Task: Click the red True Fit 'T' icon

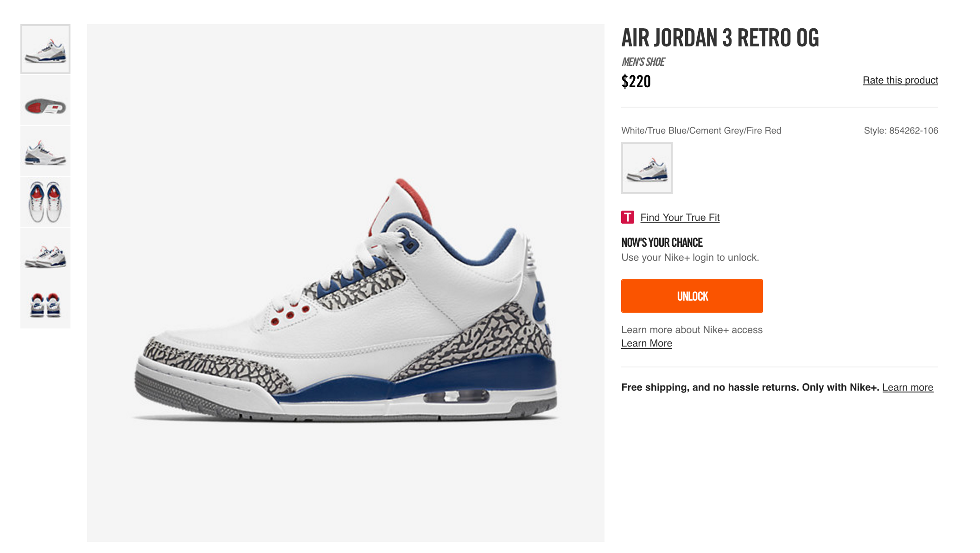Action: (x=628, y=217)
